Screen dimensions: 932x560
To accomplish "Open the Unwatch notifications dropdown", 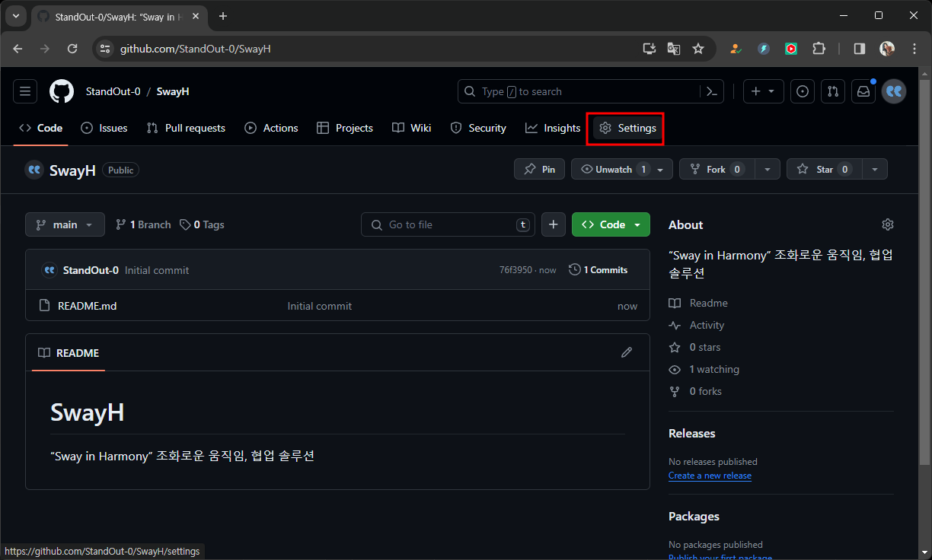I will tap(622, 170).
